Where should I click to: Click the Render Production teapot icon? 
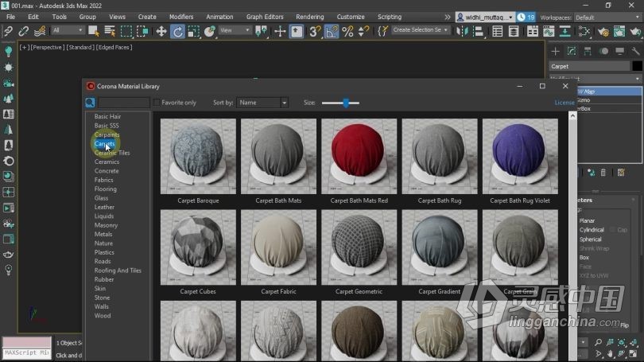point(635,31)
